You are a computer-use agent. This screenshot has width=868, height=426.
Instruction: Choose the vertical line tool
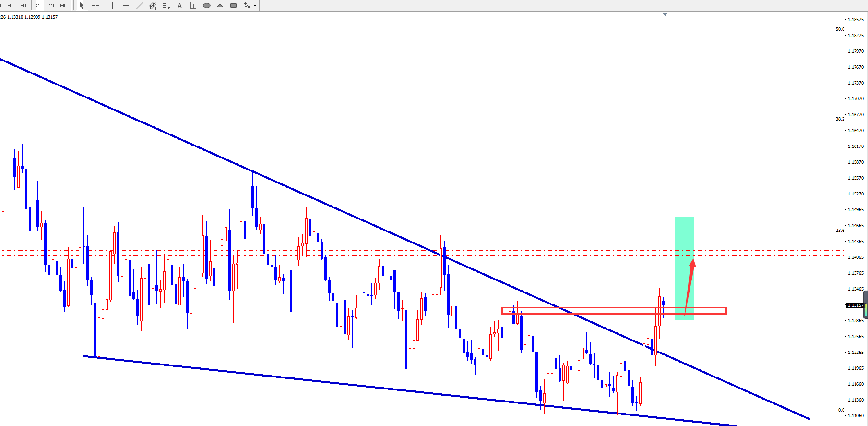[112, 5]
